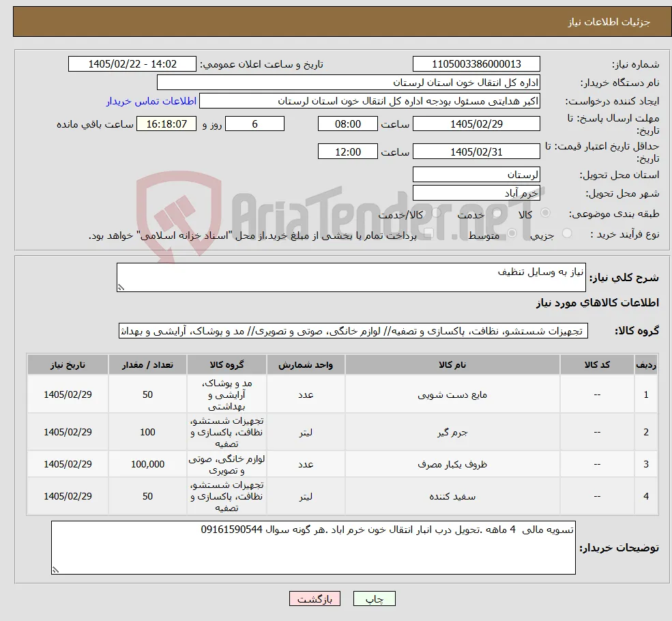Click the item name جرم گیر
The height and width of the screenshot is (621, 672).
(452, 433)
